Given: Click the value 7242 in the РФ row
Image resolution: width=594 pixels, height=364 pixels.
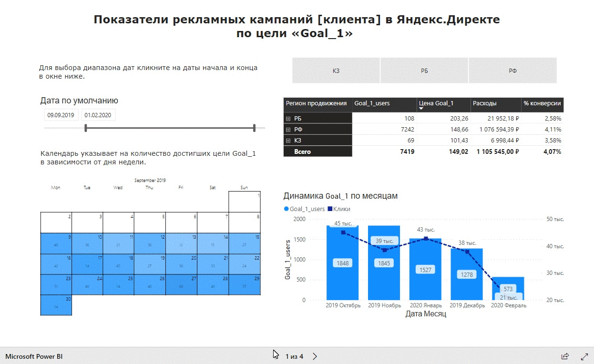Looking at the screenshot, I should coord(408,130).
